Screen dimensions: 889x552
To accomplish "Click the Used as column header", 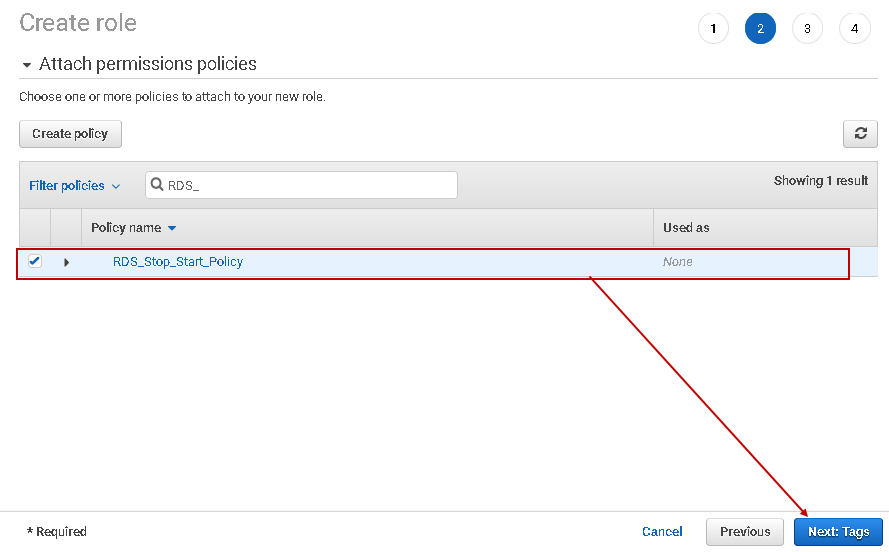I will pos(686,228).
